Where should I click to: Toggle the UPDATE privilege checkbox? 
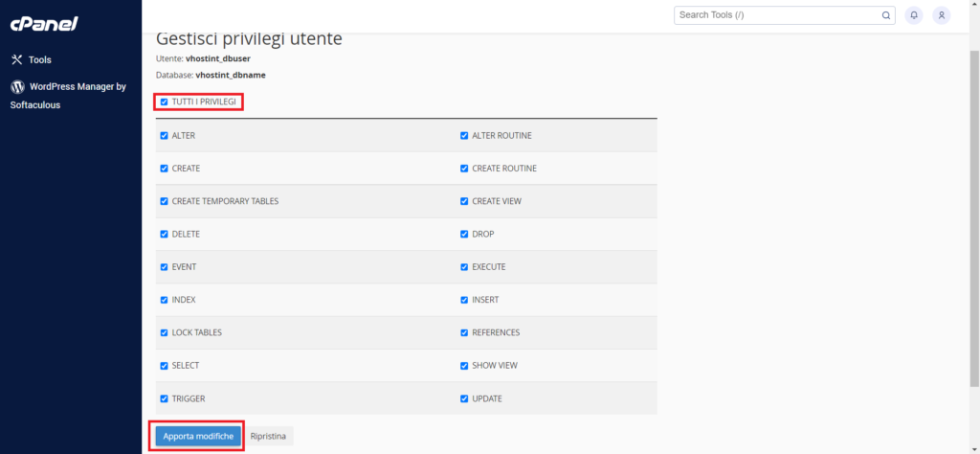tap(464, 398)
